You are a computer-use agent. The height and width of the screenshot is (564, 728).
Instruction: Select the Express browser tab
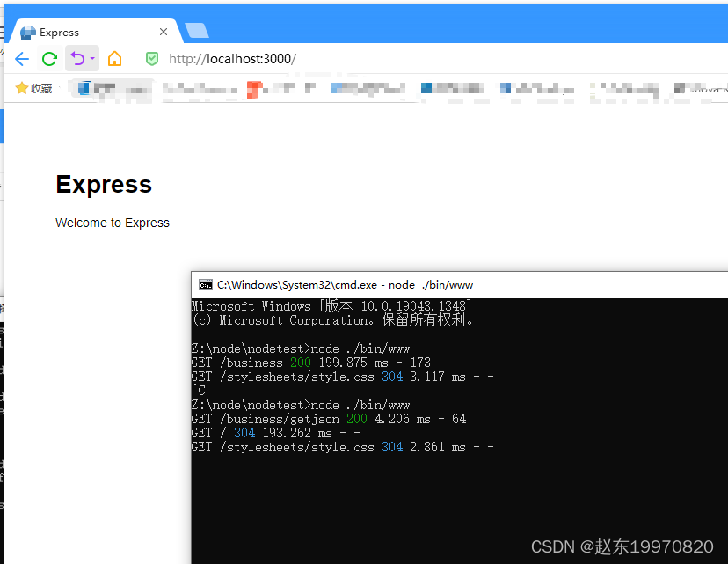pos(95,32)
